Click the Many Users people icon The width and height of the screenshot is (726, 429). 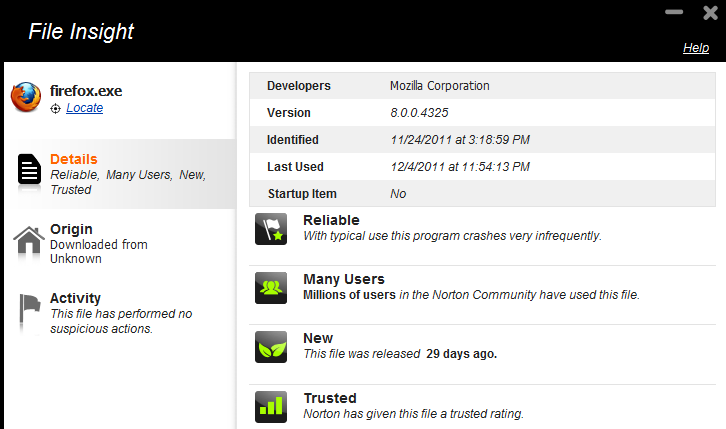[271, 288]
